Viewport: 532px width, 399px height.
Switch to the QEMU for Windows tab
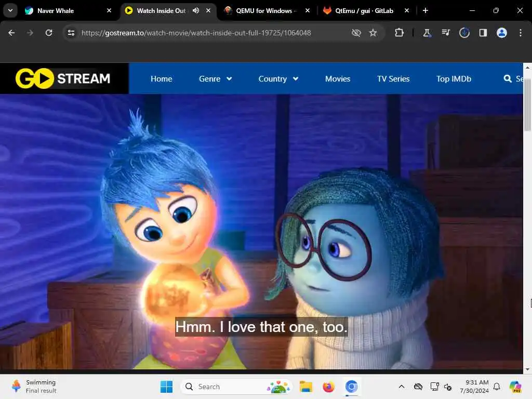coord(267,10)
